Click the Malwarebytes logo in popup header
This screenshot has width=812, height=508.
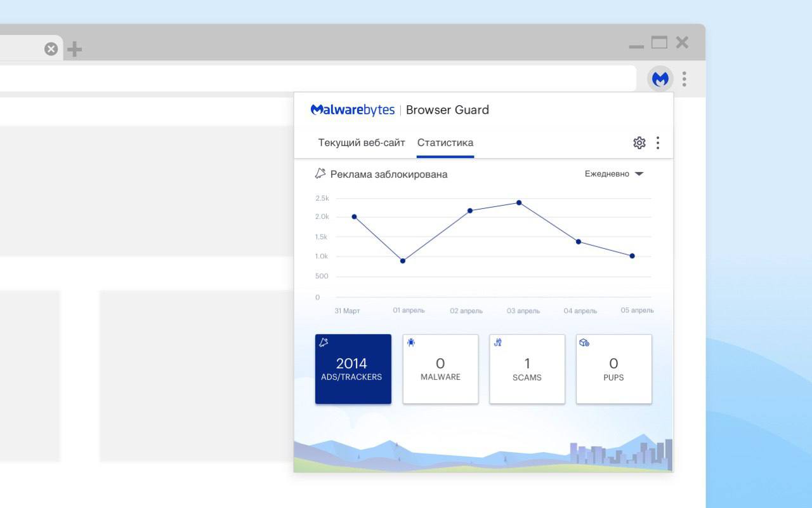pos(353,110)
